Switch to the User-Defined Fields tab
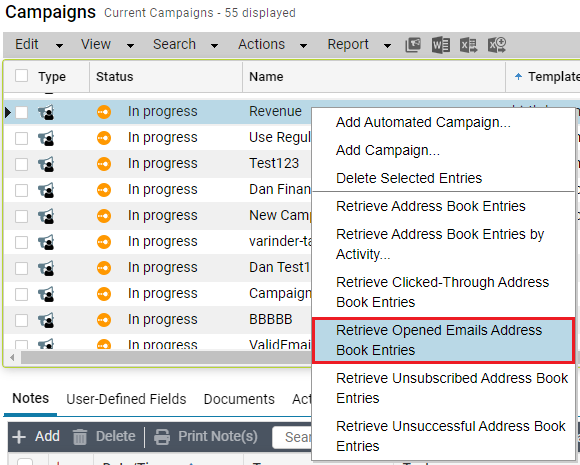The image size is (580, 465). point(126,400)
